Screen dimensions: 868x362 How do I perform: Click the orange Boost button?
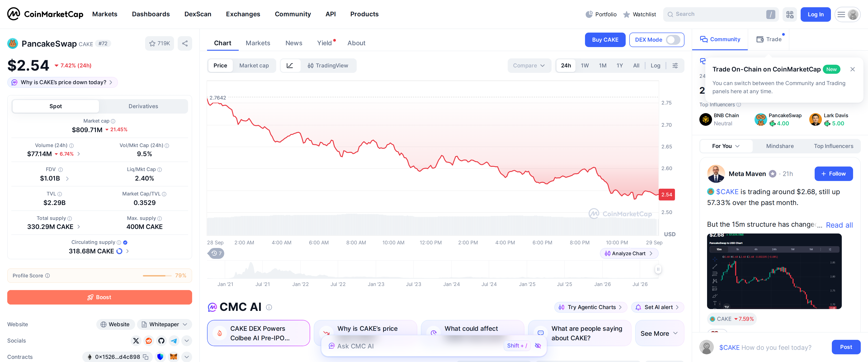point(99,297)
